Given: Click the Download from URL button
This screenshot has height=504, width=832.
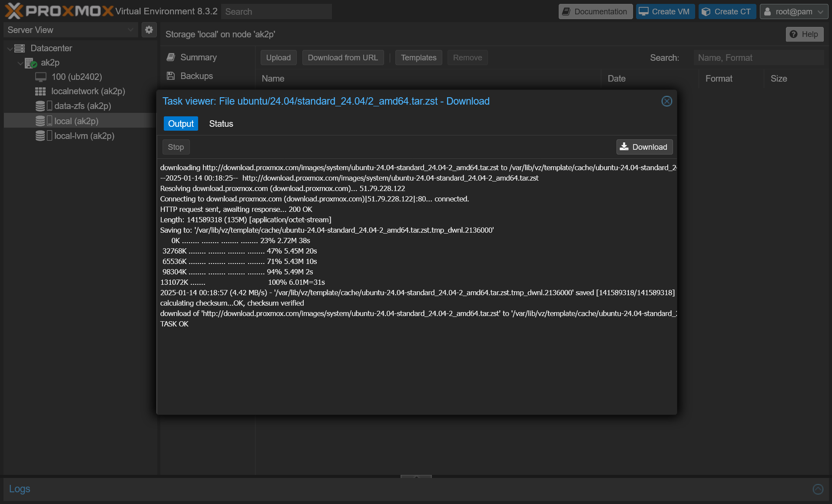Looking at the screenshot, I should pos(343,58).
